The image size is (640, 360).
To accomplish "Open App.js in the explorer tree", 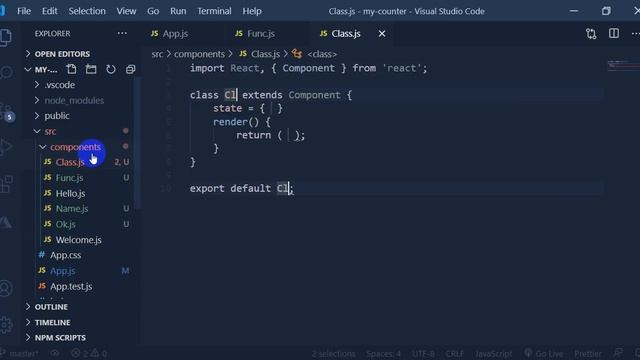I will coord(62,271).
